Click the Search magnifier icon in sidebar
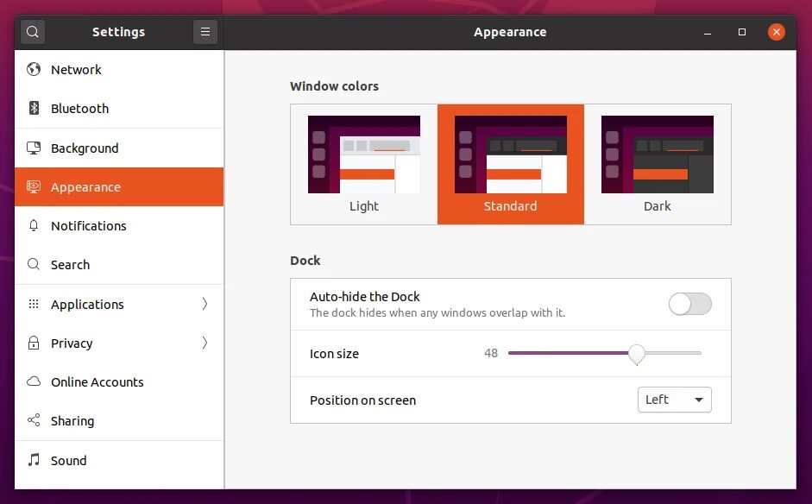 pos(34,264)
